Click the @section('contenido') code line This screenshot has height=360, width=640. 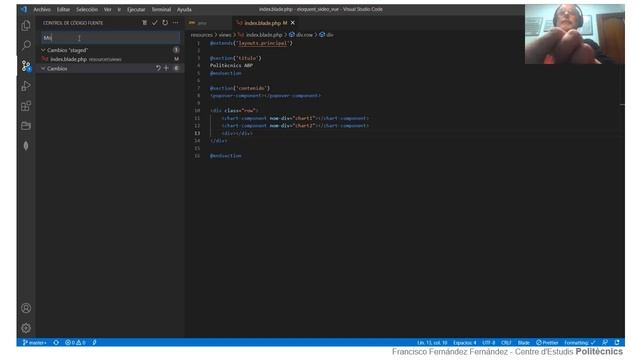[240, 88]
